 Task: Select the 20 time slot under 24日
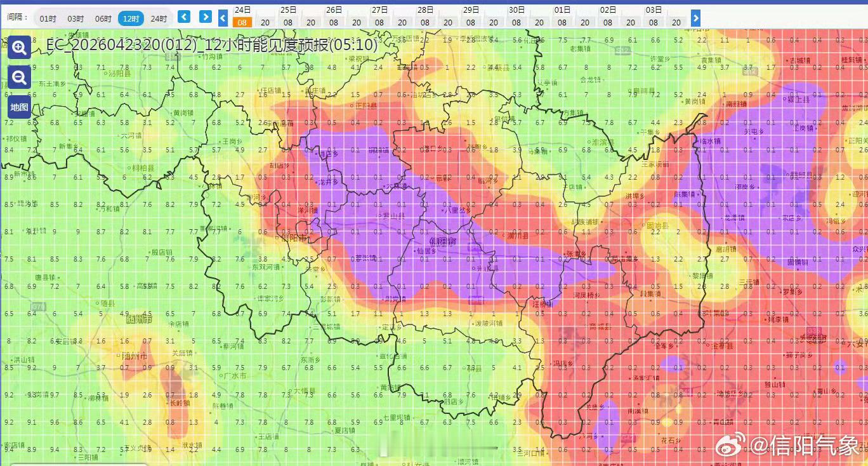coord(265,22)
